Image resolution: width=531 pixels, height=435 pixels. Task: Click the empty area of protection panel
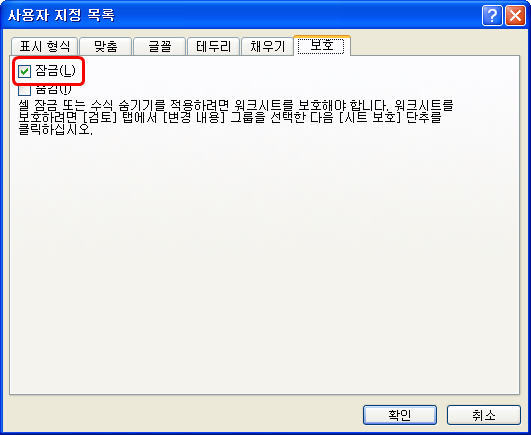tap(264, 264)
